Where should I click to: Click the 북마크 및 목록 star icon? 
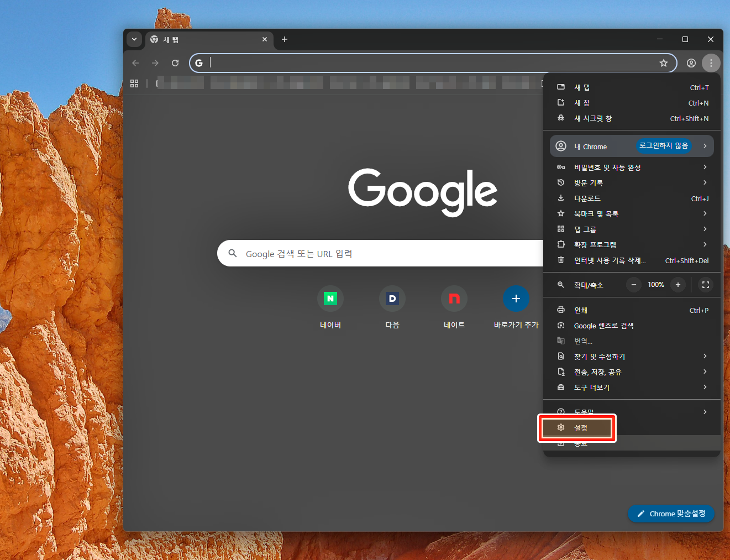[561, 213]
